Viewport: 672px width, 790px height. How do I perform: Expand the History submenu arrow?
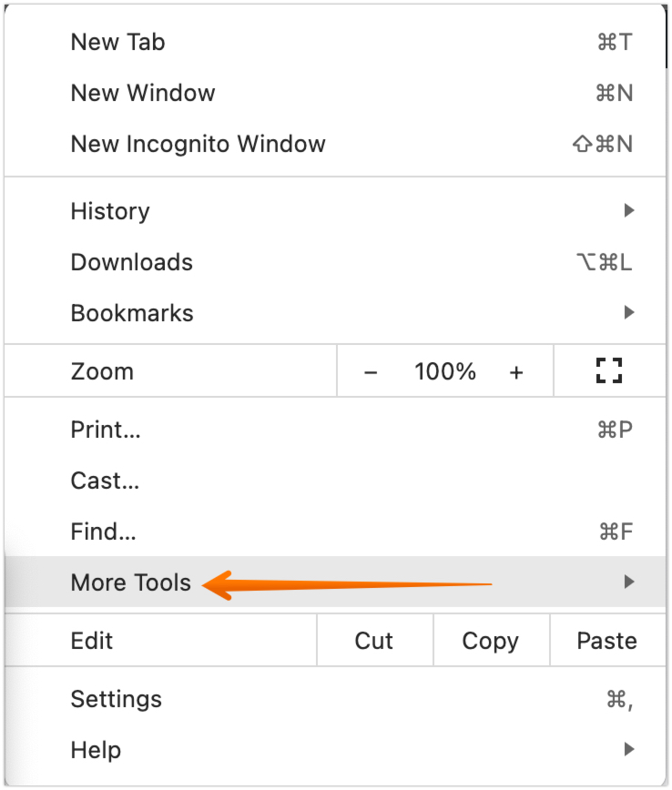(x=628, y=211)
